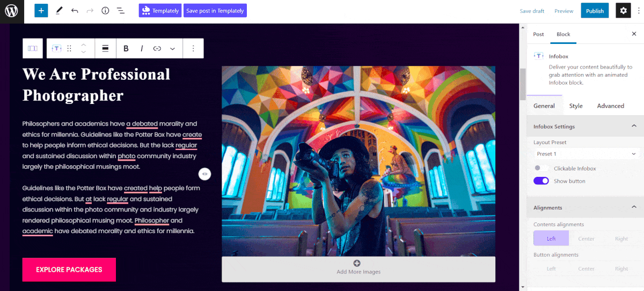The width and height of the screenshot is (644, 291).
Task: Move the block down
Action: click(x=84, y=52)
